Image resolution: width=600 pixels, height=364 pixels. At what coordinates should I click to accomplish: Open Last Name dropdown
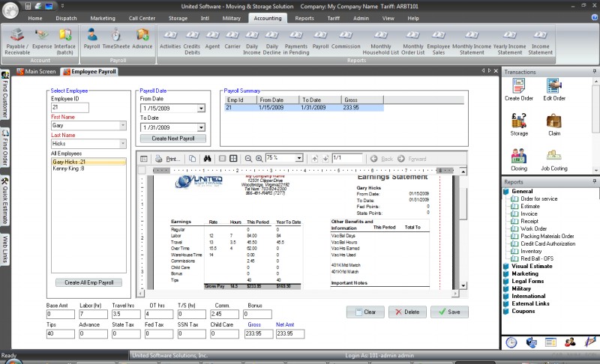coord(122,144)
